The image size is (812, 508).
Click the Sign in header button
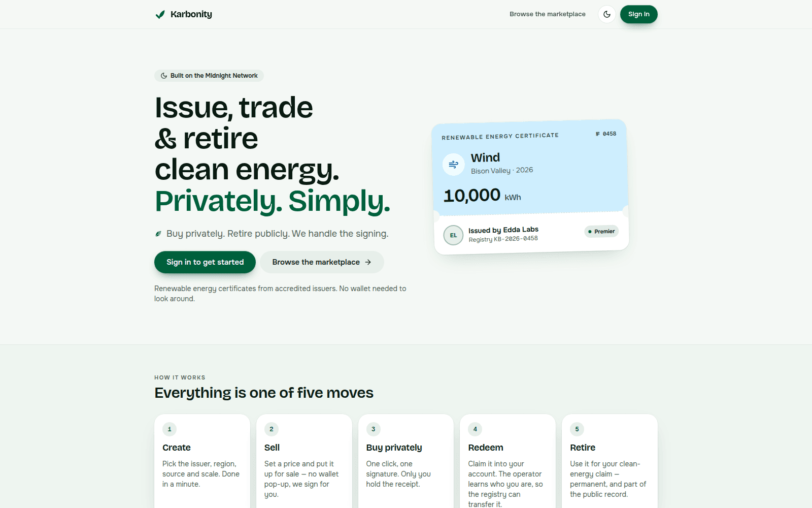click(x=638, y=14)
